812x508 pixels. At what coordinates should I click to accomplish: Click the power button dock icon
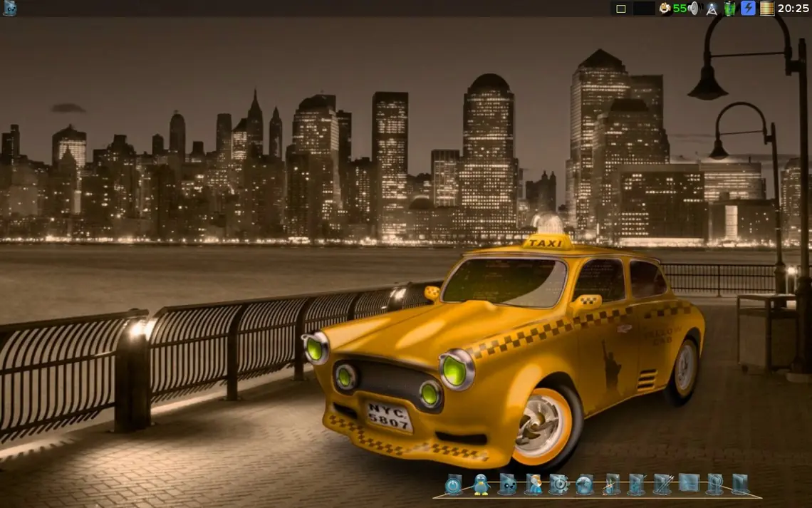tap(454, 484)
